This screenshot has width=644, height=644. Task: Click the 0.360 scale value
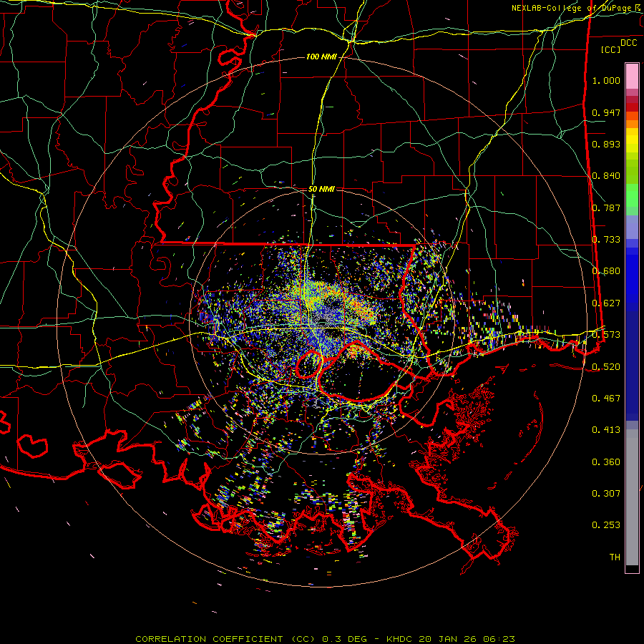(x=606, y=462)
